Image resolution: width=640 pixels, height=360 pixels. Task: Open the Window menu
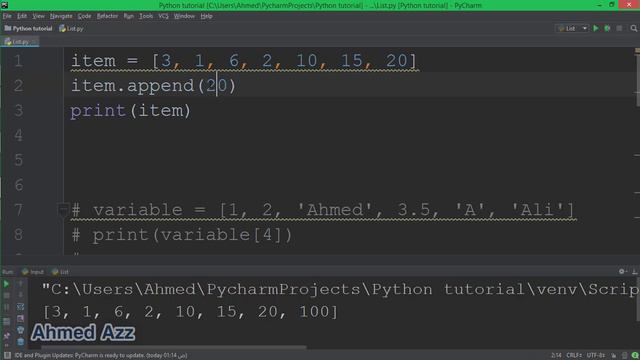pos(184,16)
